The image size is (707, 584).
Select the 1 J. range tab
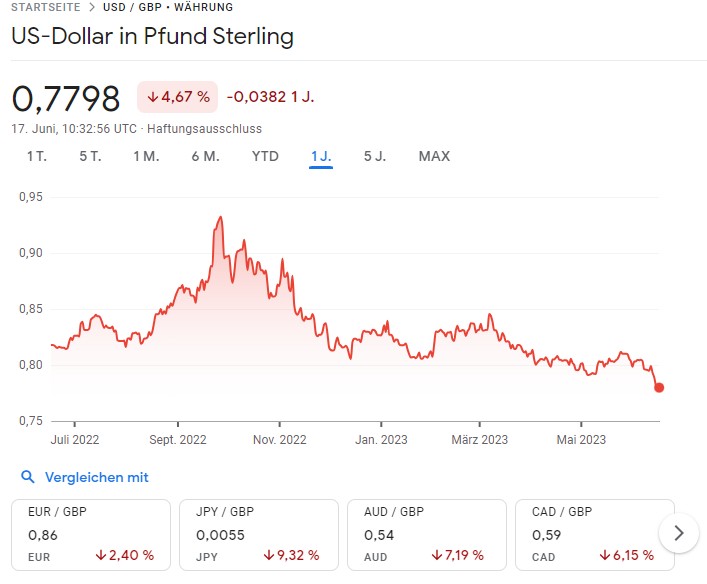tap(321, 156)
